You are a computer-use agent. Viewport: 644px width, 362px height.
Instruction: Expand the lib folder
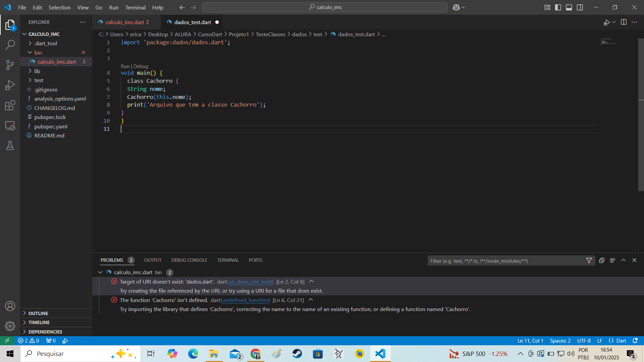point(30,71)
